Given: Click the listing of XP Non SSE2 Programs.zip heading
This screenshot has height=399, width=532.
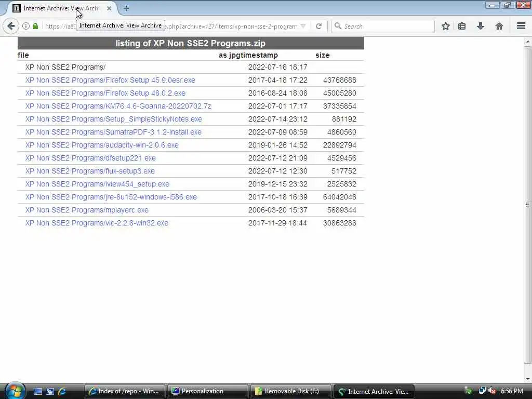Looking at the screenshot, I should (x=191, y=43).
